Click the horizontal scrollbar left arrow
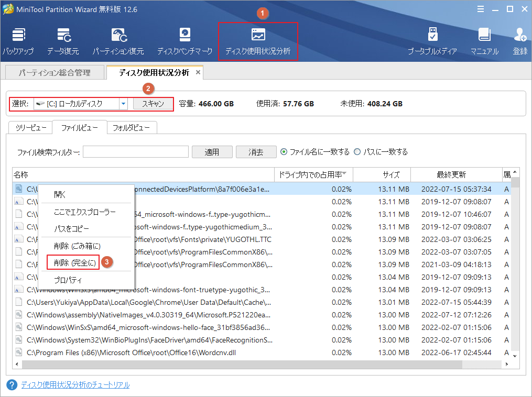The image size is (532, 397). (x=17, y=365)
